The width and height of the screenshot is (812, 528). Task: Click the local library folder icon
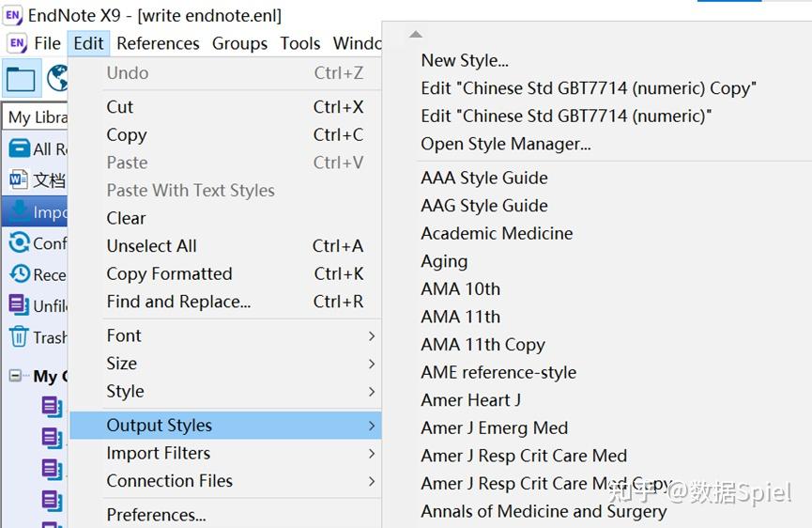(x=21, y=79)
